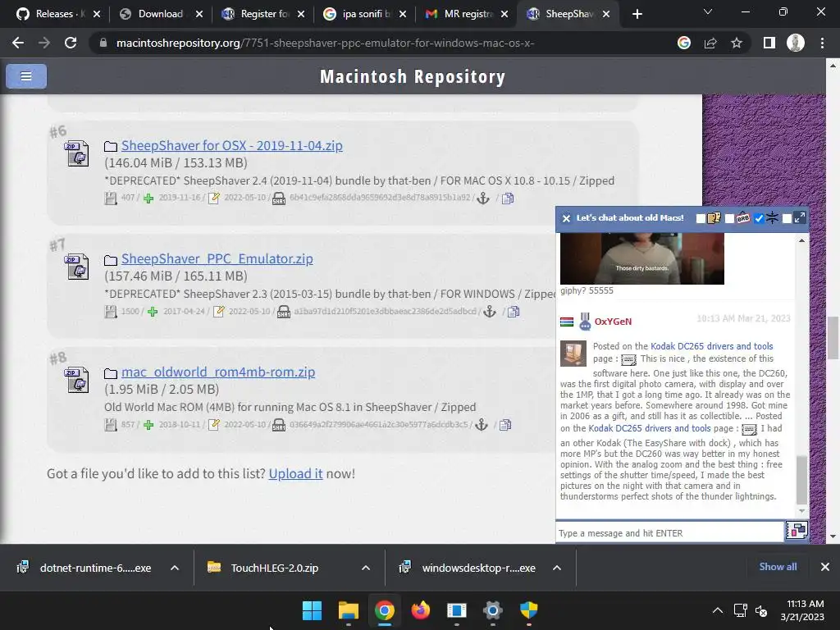Click the ZIP file icon for entry #6

coord(76,153)
